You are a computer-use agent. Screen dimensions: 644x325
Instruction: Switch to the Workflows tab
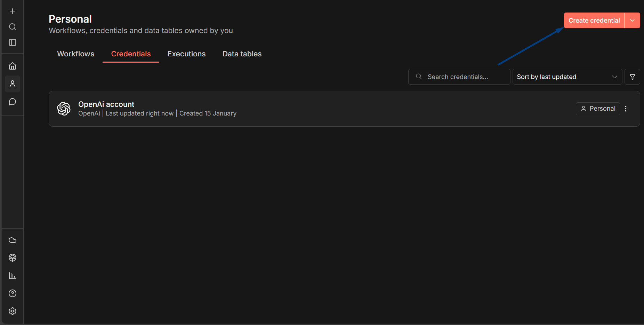(x=76, y=54)
